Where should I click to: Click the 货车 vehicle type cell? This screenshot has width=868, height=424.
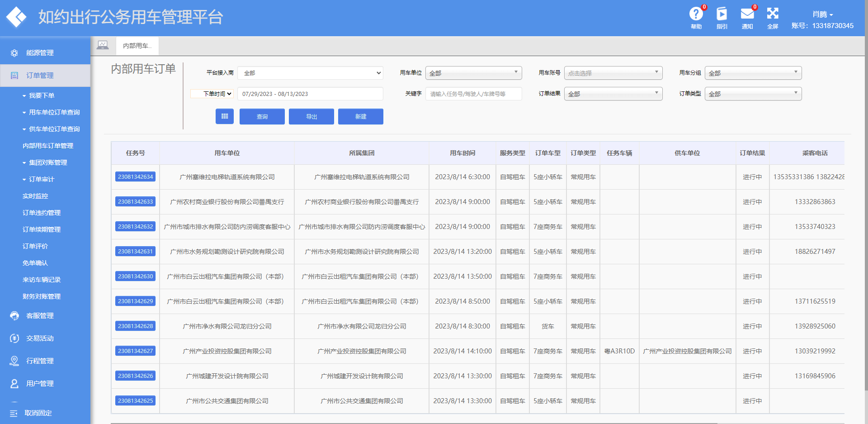click(548, 326)
